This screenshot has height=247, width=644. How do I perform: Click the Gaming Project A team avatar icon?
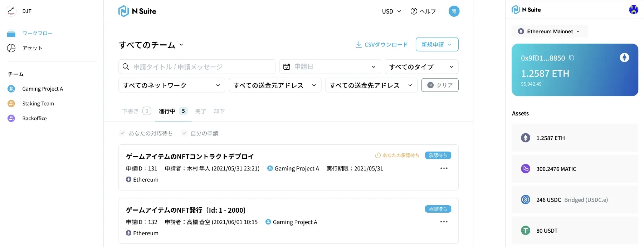pyautogui.click(x=11, y=89)
